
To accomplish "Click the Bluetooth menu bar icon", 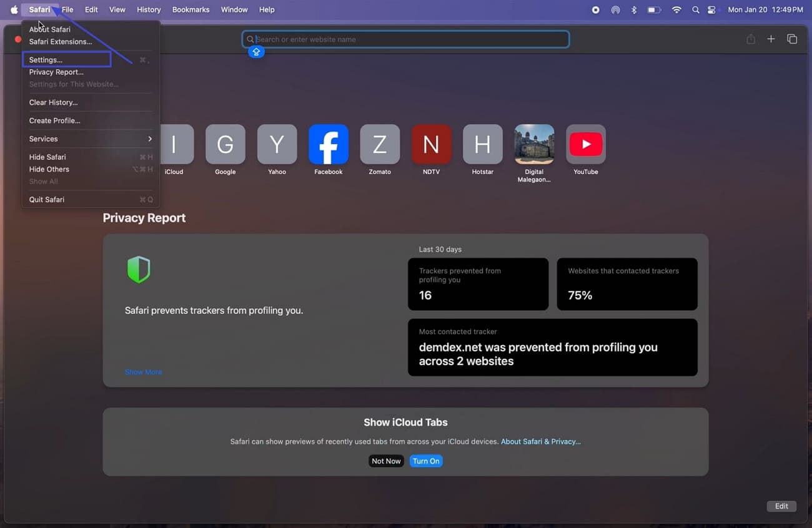I will pyautogui.click(x=634, y=10).
